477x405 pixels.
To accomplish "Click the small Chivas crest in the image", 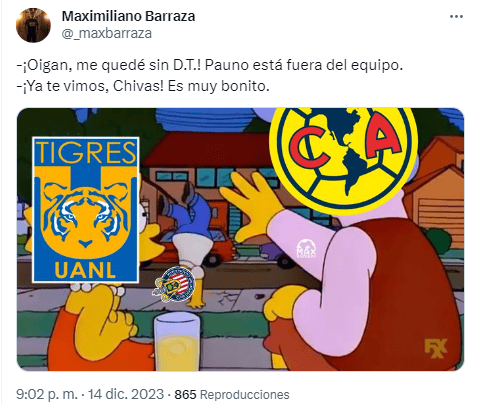I will pyautogui.click(x=175, y=284).
